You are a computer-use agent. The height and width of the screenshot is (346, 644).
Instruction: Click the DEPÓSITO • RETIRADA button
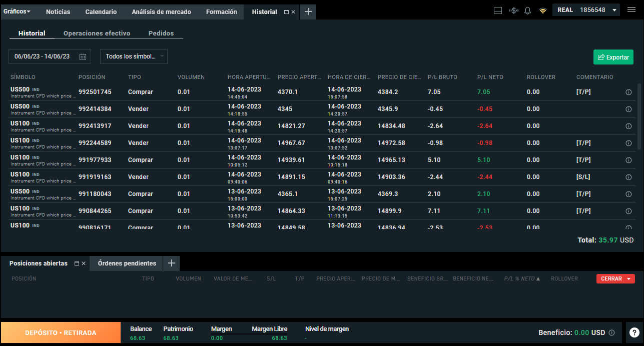tap(61, 332)
